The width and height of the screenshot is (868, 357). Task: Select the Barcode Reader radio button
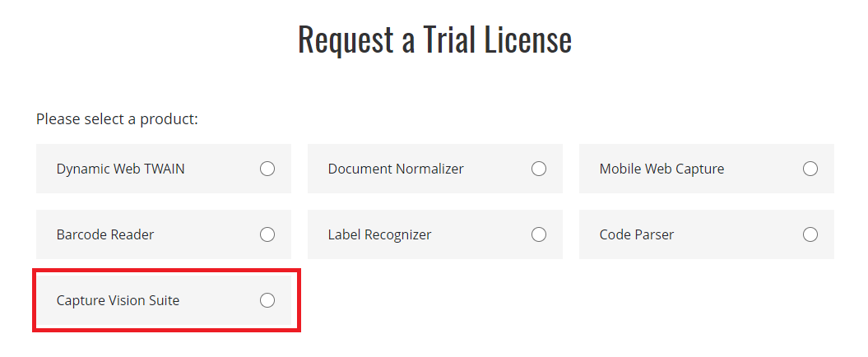click(267, 234)
